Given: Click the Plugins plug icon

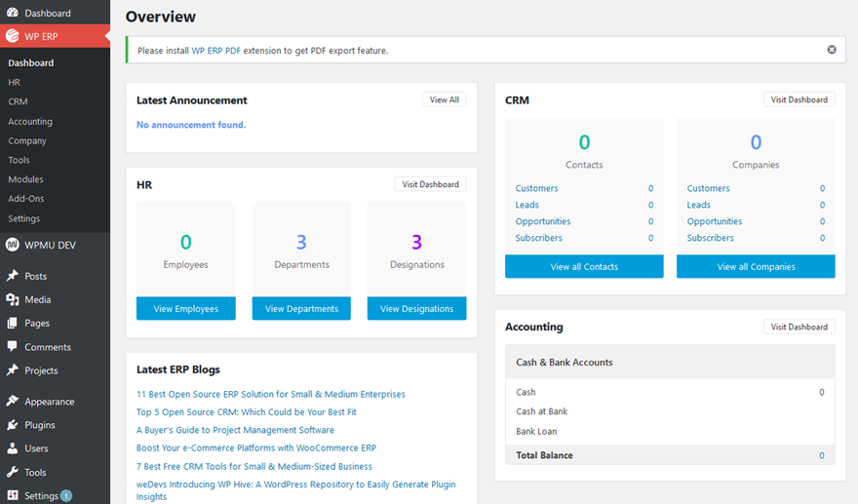Looking at the screenshot, I should point(12,425).
